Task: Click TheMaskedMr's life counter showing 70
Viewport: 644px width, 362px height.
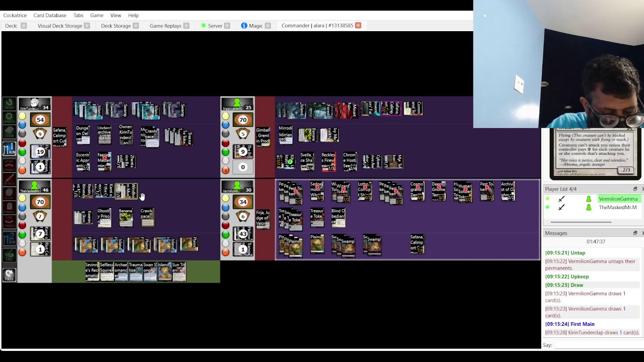Action: coord(40,202)
